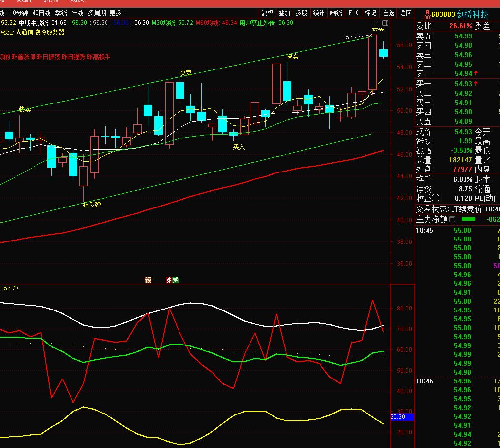Click the green 主力净额 bar
The height and width of the screenshot is (448, 500).
tap(468, 219)
